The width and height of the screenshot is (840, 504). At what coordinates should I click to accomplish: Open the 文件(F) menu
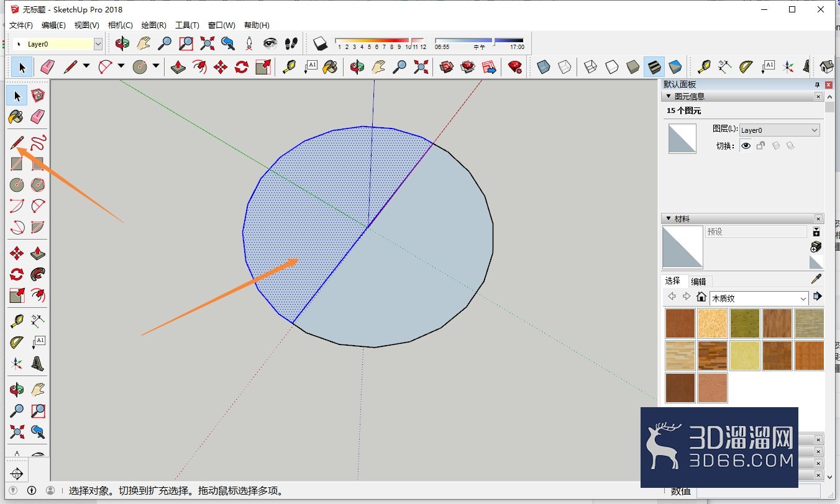(x=21, y=25)
